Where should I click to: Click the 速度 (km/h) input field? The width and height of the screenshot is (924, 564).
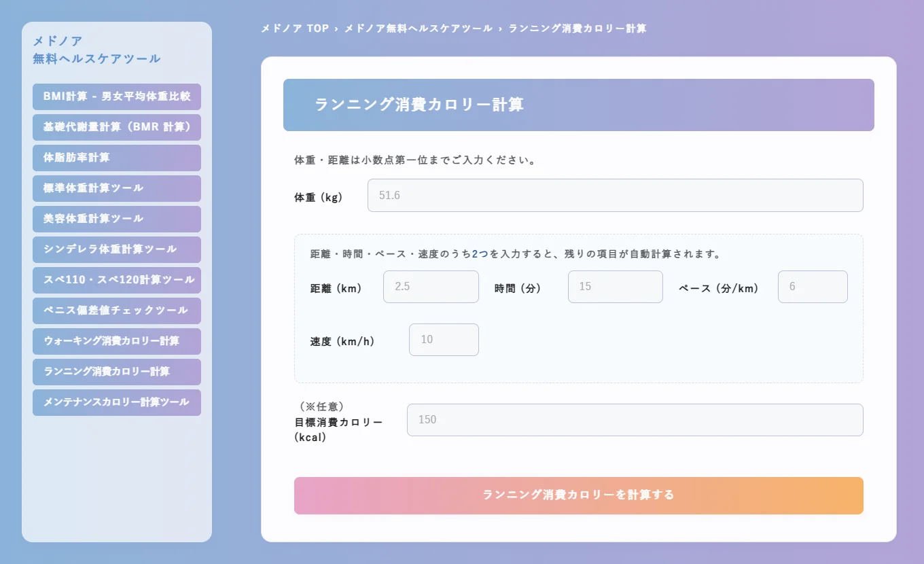[444, 340]
